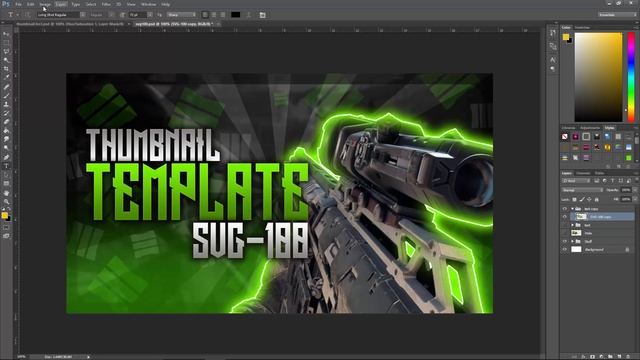Collapse the Text copy layer group

tap(572, 209)
